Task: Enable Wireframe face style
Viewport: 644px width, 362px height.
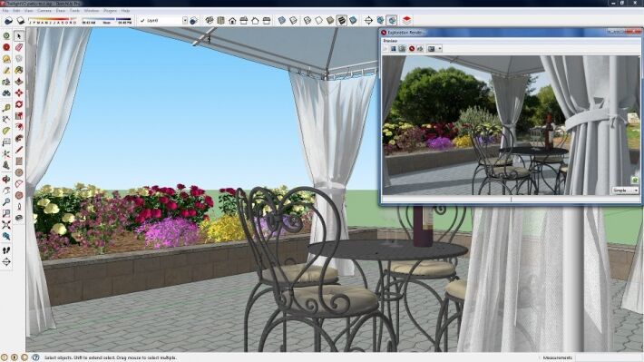Action: 307,20
